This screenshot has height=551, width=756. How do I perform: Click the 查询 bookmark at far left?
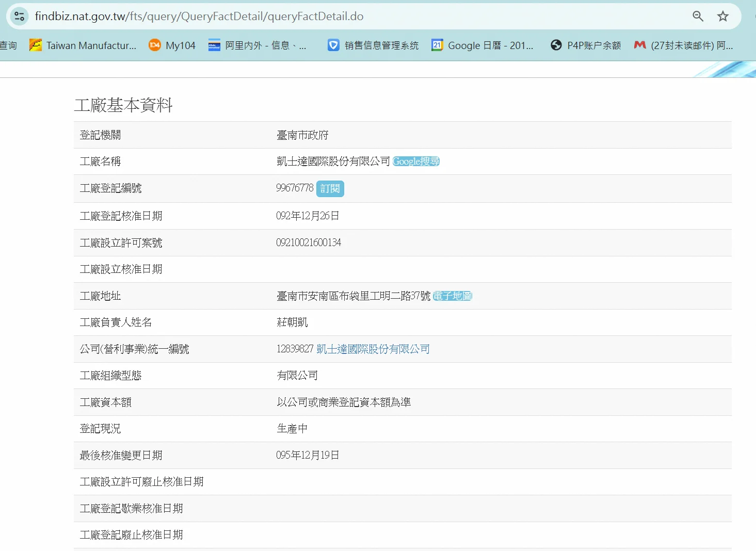point(8,45)
